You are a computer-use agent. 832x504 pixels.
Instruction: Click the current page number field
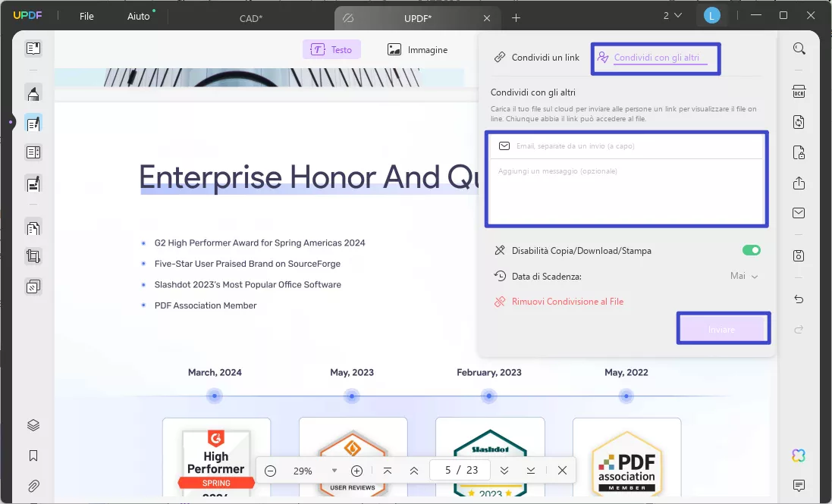point(460,471)
